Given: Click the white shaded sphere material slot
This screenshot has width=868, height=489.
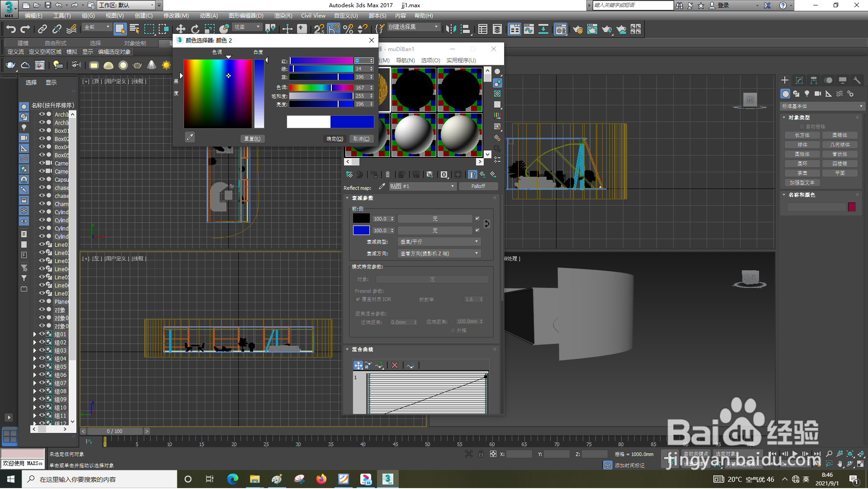Looking at the screenshot, I should pos(414,135).
